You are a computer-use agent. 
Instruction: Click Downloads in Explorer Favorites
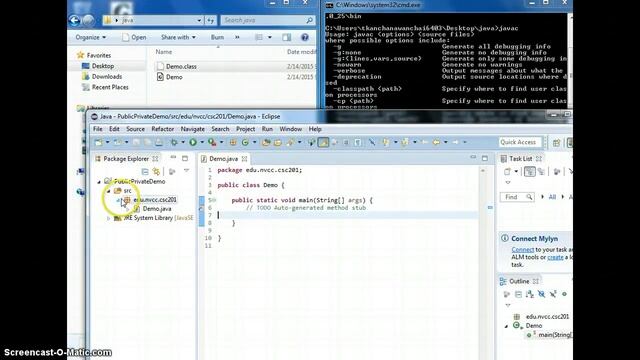point(107,77)
